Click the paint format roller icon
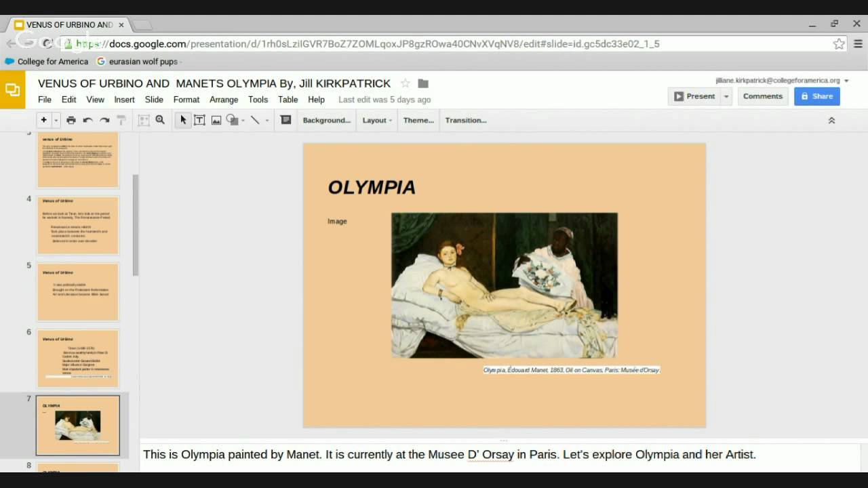 (x=121, y=120)
